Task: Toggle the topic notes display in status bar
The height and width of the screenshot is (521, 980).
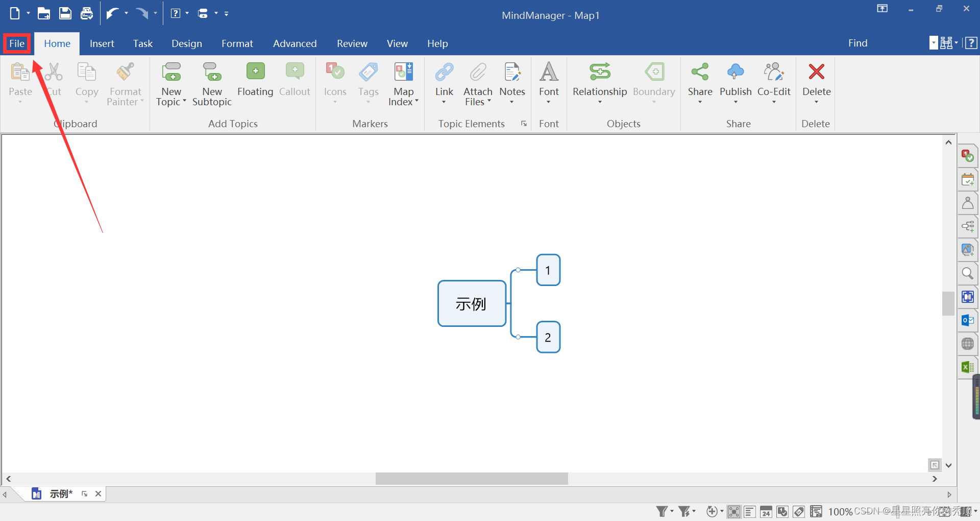Action: [816, 511]
